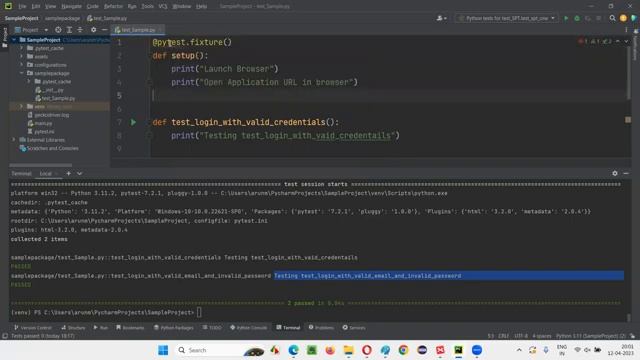Open terminal session options chevron
640x360 pixels.
coord(80,173)
